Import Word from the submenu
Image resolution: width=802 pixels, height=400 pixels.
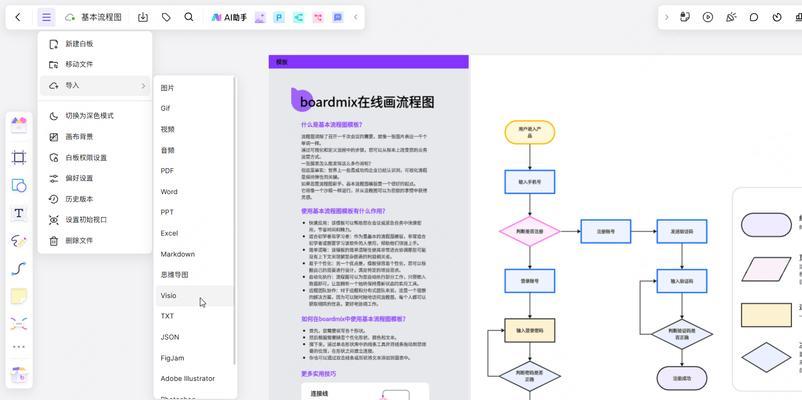[194, 192]
